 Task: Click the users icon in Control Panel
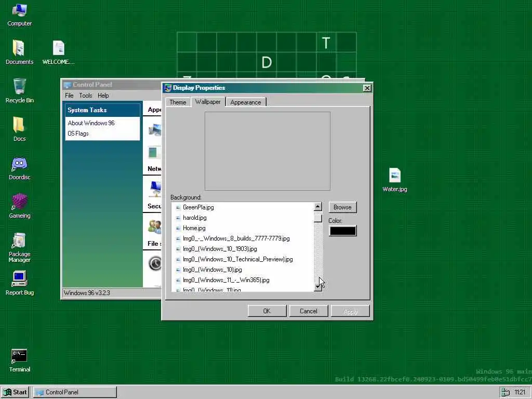[155, 227]
